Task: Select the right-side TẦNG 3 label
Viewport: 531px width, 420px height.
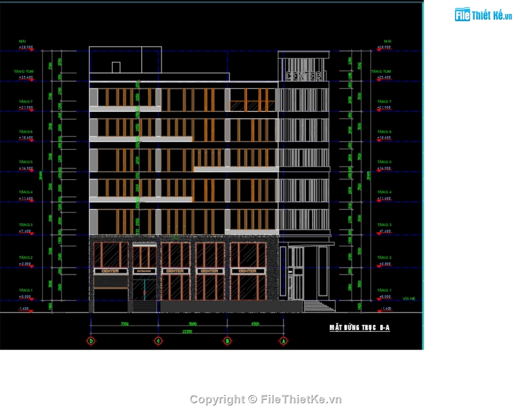Action: [x=385, y=225]
